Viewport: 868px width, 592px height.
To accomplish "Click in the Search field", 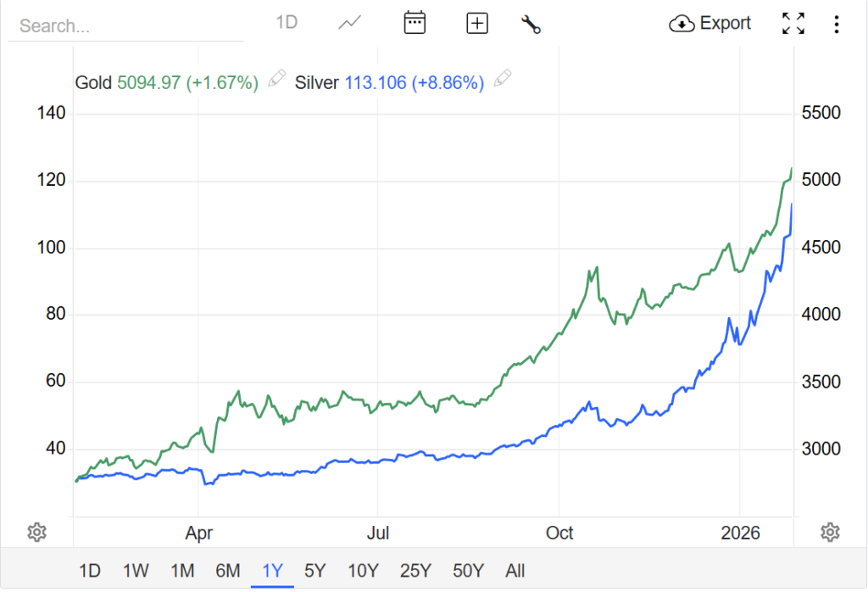I will click(x=125, y=26).
